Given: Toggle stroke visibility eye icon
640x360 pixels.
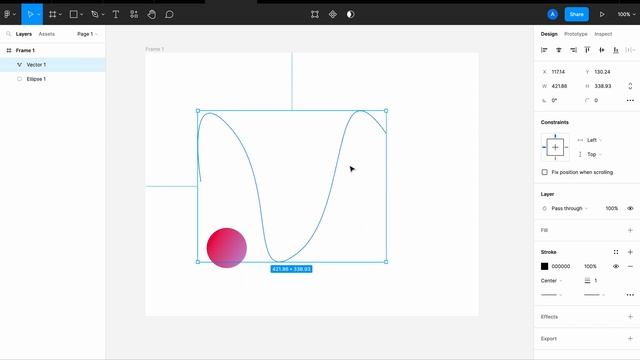Looking at the screenshot, I should 616,267.
